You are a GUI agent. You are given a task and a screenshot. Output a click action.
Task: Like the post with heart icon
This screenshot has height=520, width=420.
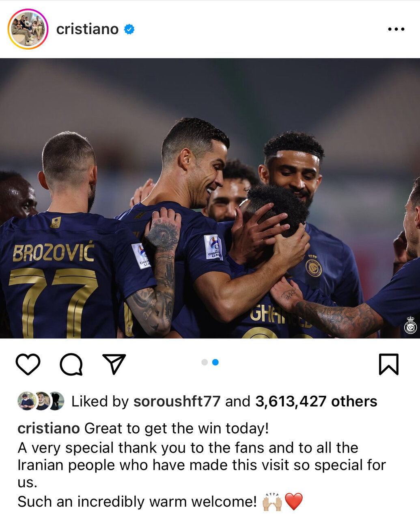[28, 364]
